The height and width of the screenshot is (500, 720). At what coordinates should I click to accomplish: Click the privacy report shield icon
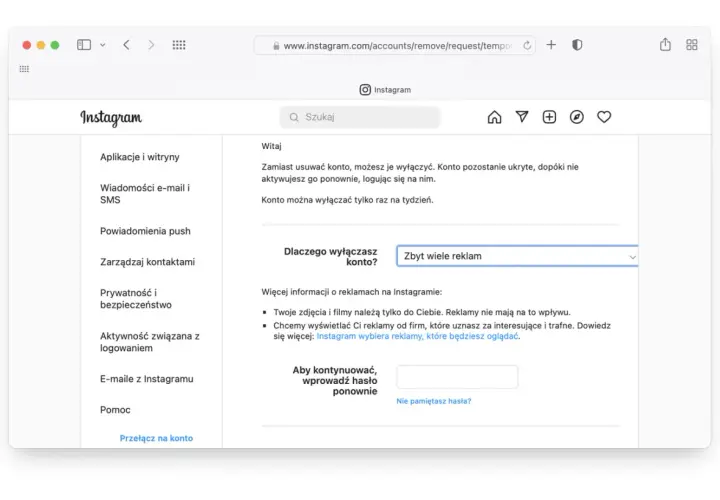tap(577, 45)
